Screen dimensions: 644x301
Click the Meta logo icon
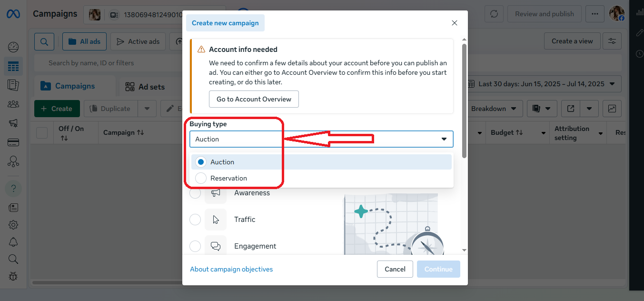click(x=13, y=14)
